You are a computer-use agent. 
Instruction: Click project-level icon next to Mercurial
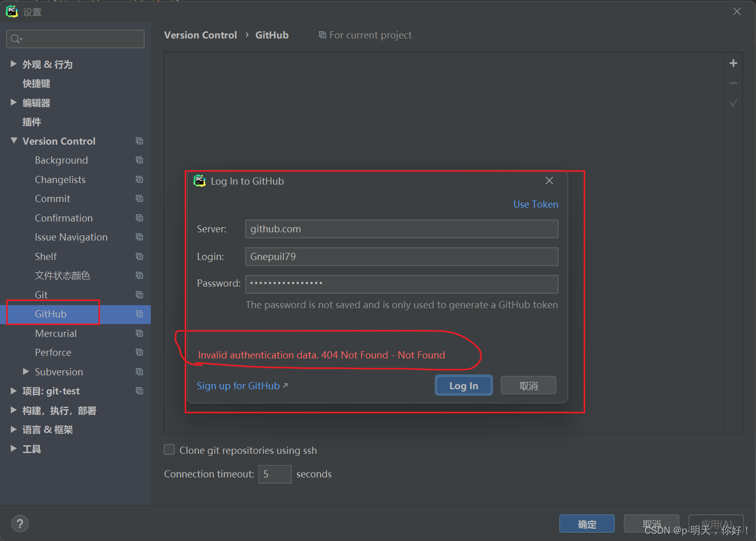click(139, 333)
